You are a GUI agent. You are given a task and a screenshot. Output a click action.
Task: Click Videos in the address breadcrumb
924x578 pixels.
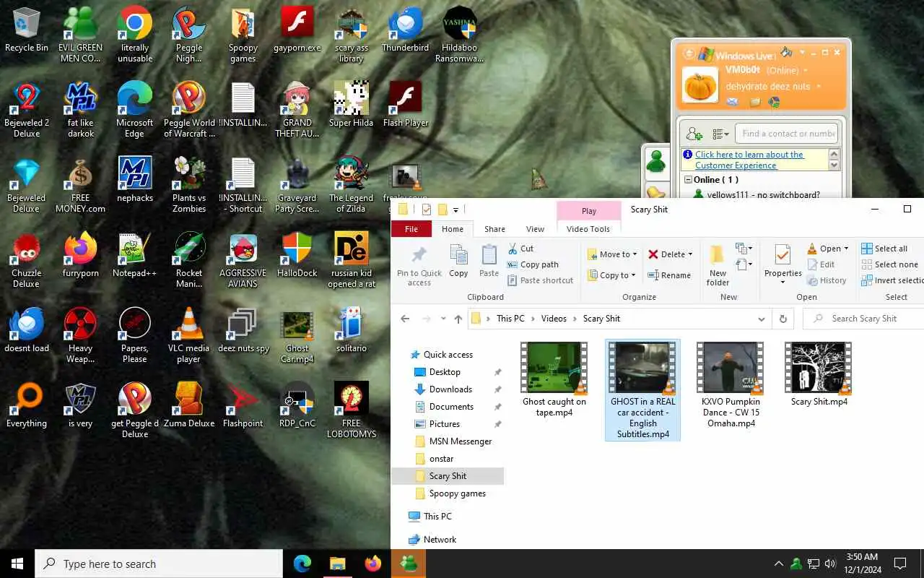(x=554, y=319)
